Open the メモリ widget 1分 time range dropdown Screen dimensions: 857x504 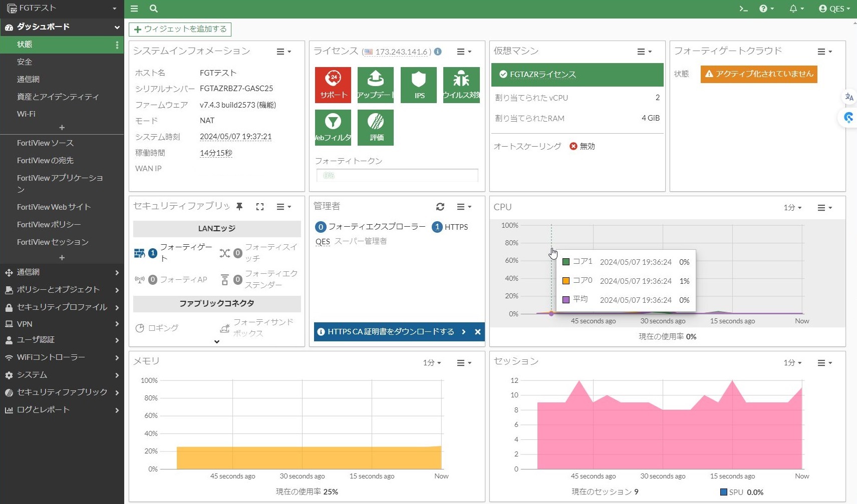432,363
